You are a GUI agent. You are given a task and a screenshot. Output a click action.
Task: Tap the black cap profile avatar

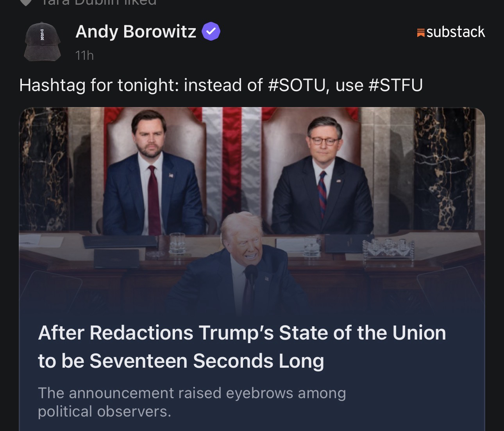pos(42,41)
